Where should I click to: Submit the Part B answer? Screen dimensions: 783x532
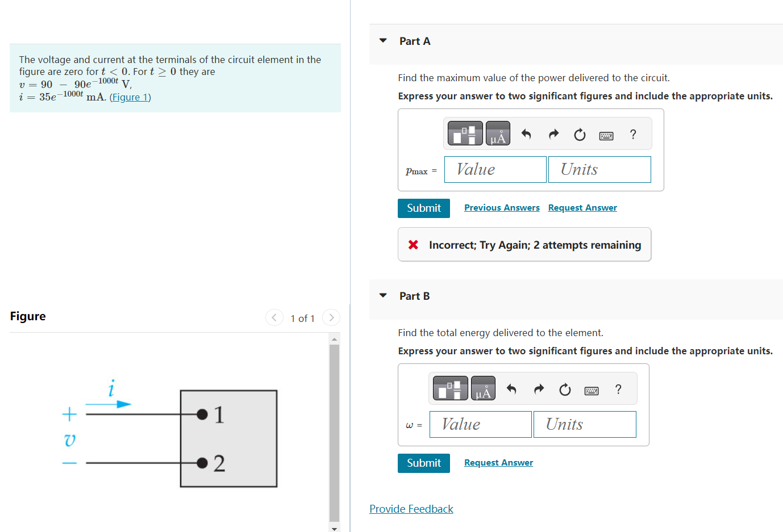423,463
